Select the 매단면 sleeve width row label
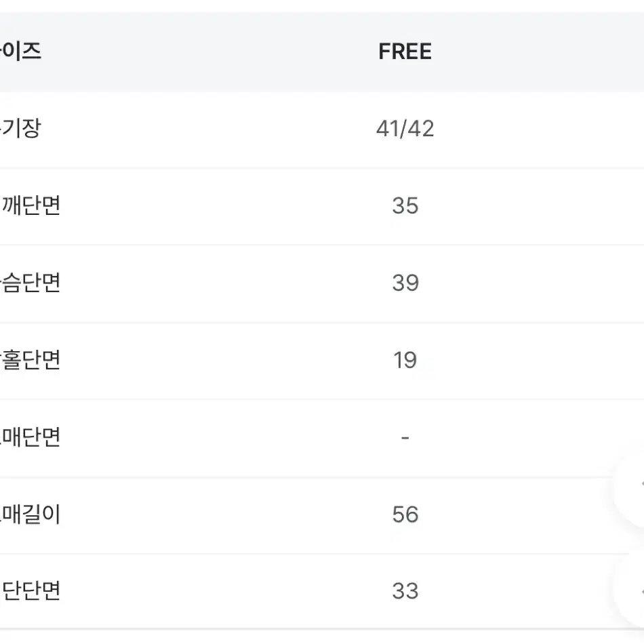 point(31,437)
